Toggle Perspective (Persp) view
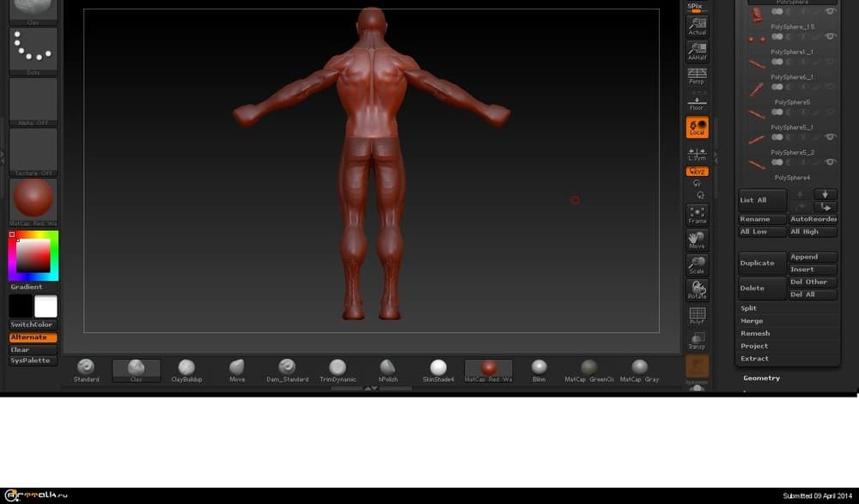This screenshot has width=859, height=504. 697,76
